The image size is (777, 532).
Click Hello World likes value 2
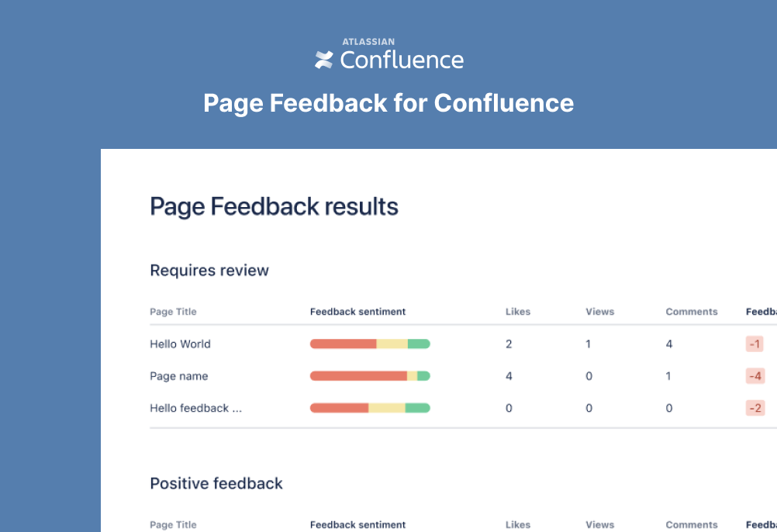509,344
